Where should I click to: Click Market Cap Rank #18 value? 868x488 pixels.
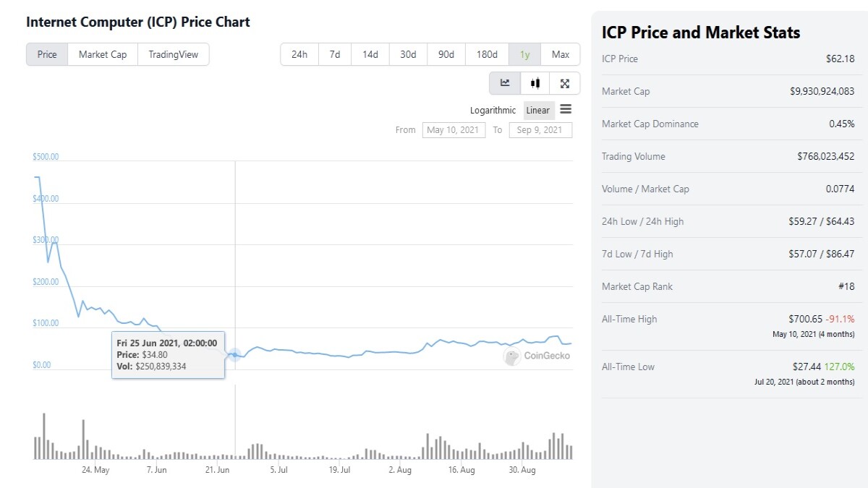coord(847,286)
